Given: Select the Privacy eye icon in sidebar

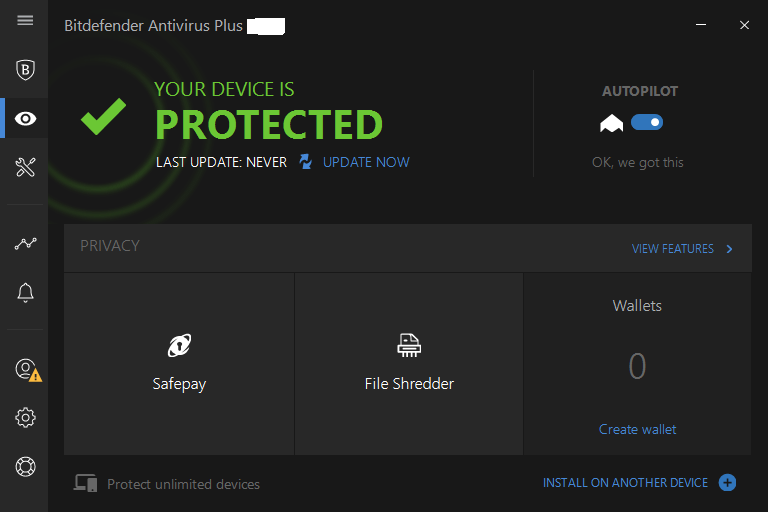Looking at the screenshot, I should (x=25, y=119).
